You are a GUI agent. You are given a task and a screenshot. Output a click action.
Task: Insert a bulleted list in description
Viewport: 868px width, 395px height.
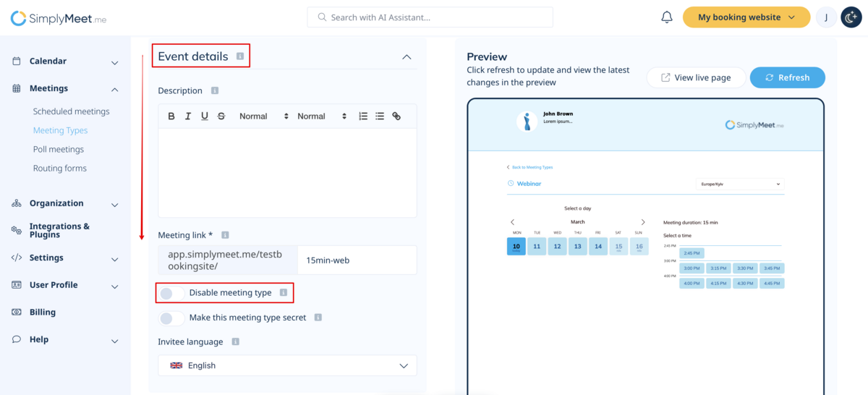click(x=380, y=116)
